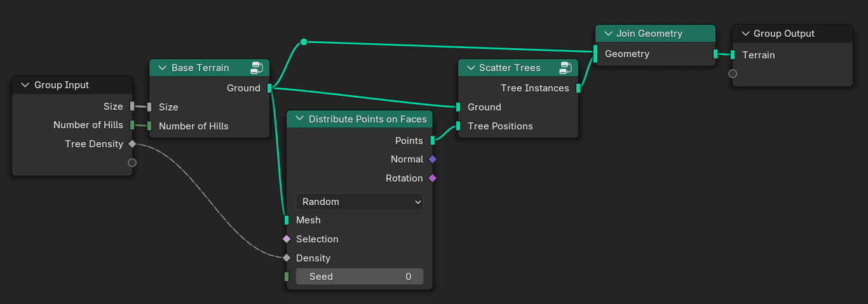Open the Scatter Trees node group icon
This screenshot has width=868, height=304.
click(566, 68)
